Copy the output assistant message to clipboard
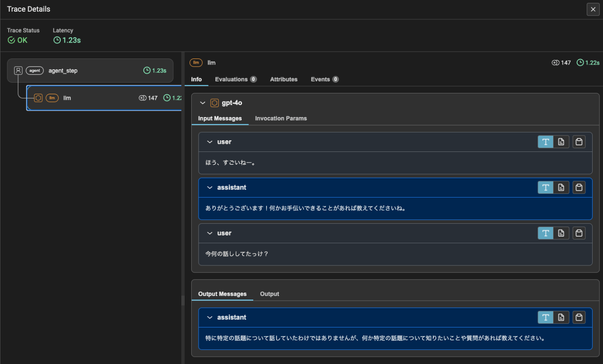Viewport: 603px width, 364px height. 579,318
